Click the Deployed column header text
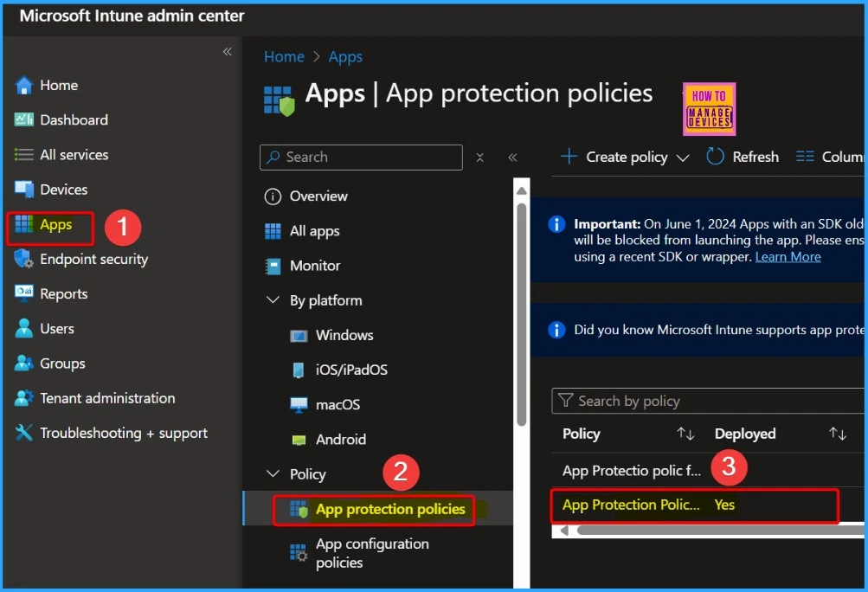This screenshot has height=592, width=868. pos(745,434)
